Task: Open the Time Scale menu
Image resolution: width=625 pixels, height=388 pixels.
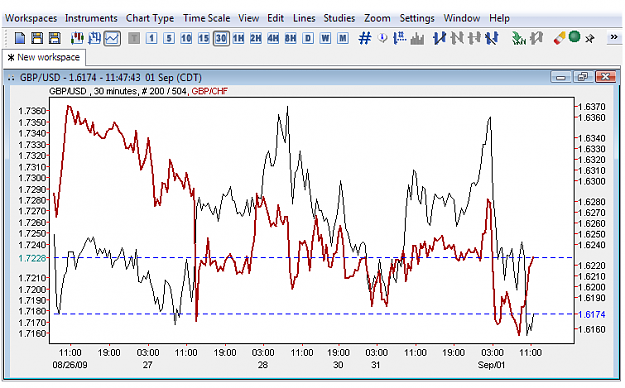Action: [206, 18]
